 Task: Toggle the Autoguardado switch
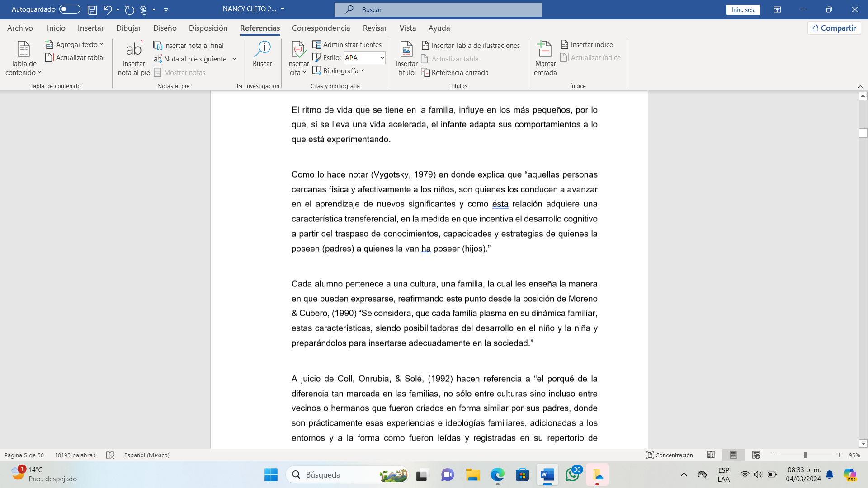[x=70, y=9]
